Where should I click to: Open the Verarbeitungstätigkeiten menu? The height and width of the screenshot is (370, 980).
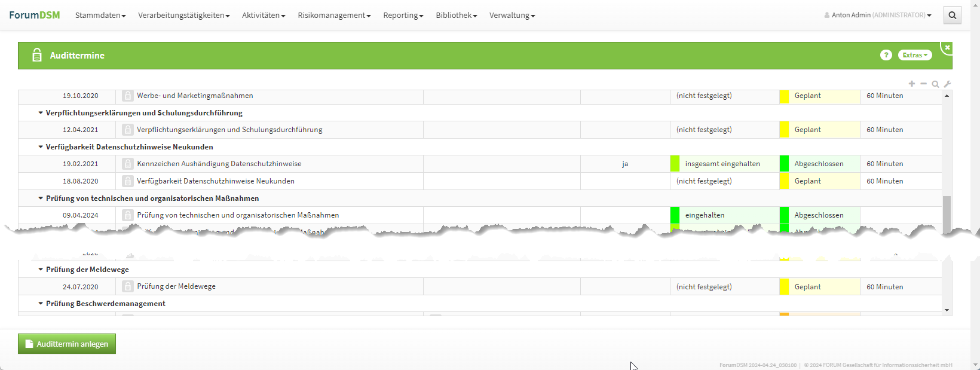click(184, 16)
